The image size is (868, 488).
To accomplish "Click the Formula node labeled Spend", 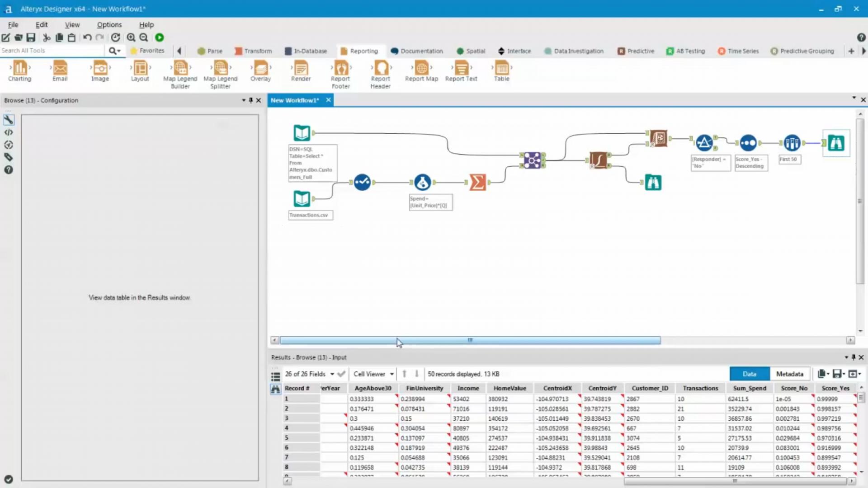I will click(x=422, y=182).
